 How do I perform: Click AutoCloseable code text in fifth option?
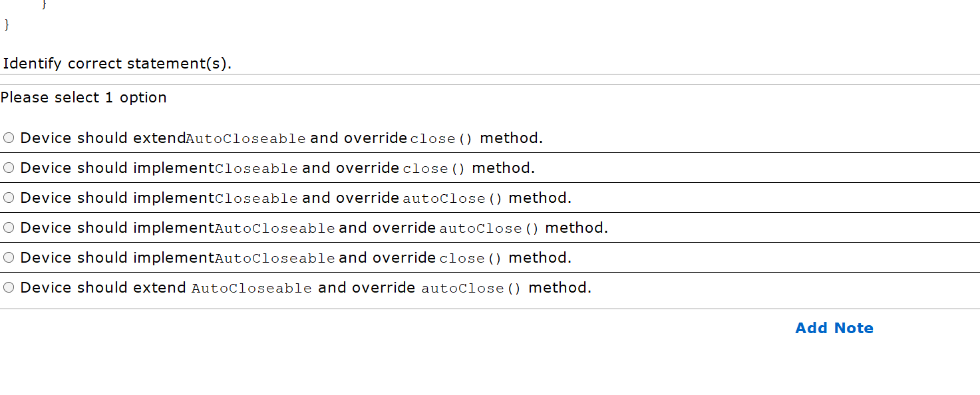tap(275, 259)
